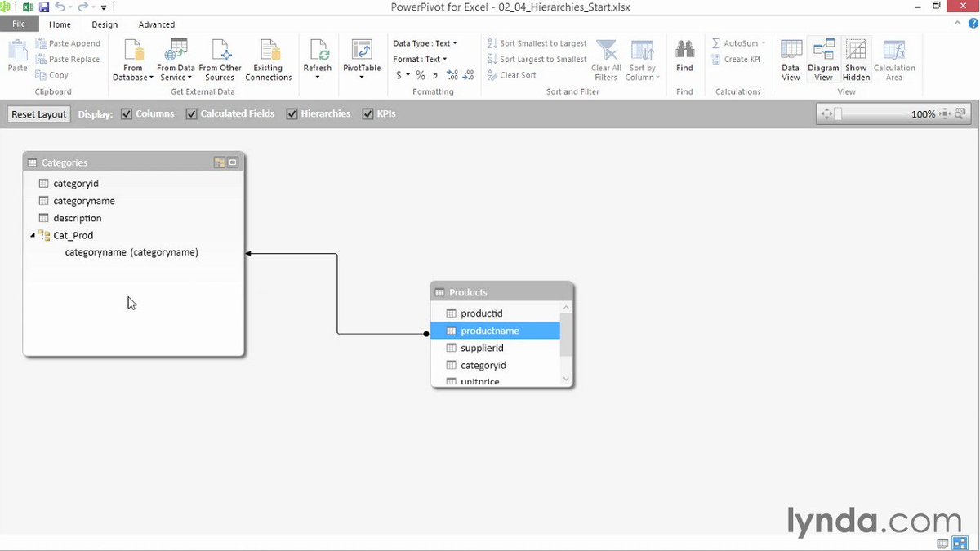Viewport: 980px width, 551px height.
Task: Open the File tab
Action: tap(19, 24)
